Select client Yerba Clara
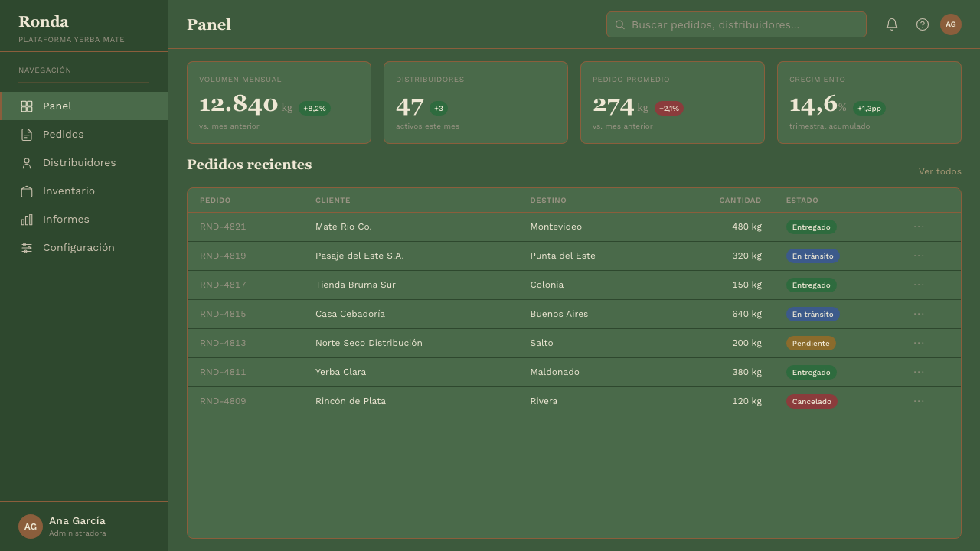The width and height of the screenshot is (980, 551). tap(341, 372)
